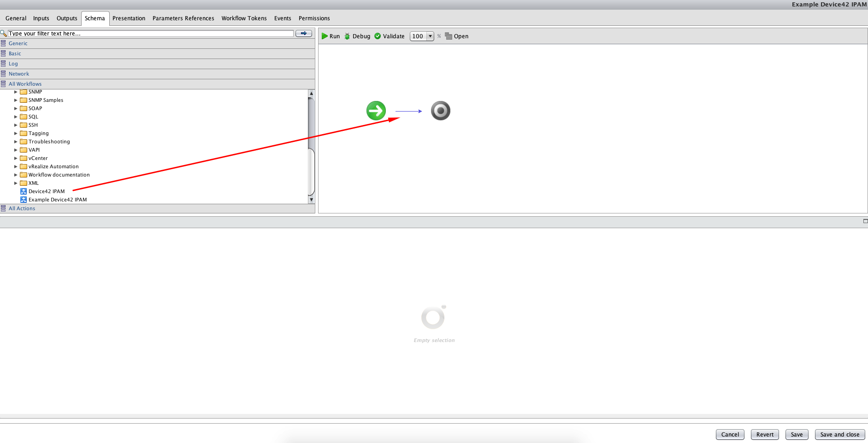Select the workflow end element circle

(440, 110)
